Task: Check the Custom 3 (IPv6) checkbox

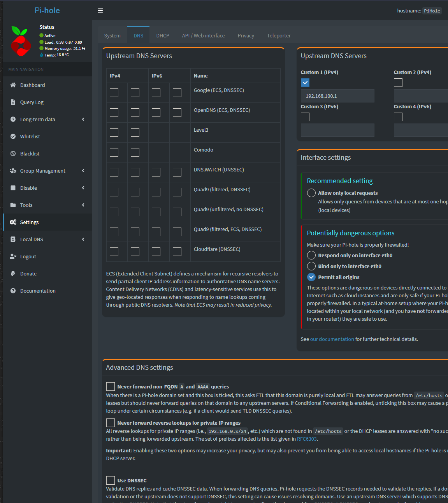Action: [305, 117]
